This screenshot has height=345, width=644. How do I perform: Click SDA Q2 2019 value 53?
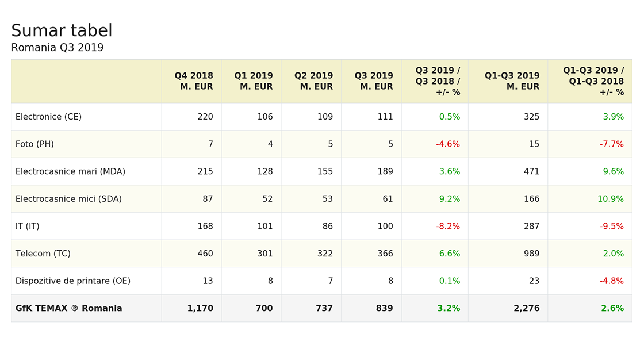328,199
